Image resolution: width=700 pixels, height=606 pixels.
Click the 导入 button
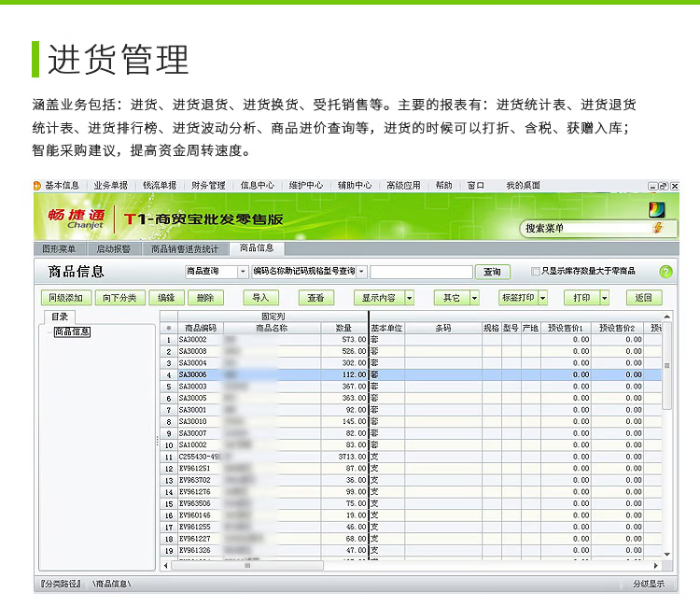click(260, 298)
